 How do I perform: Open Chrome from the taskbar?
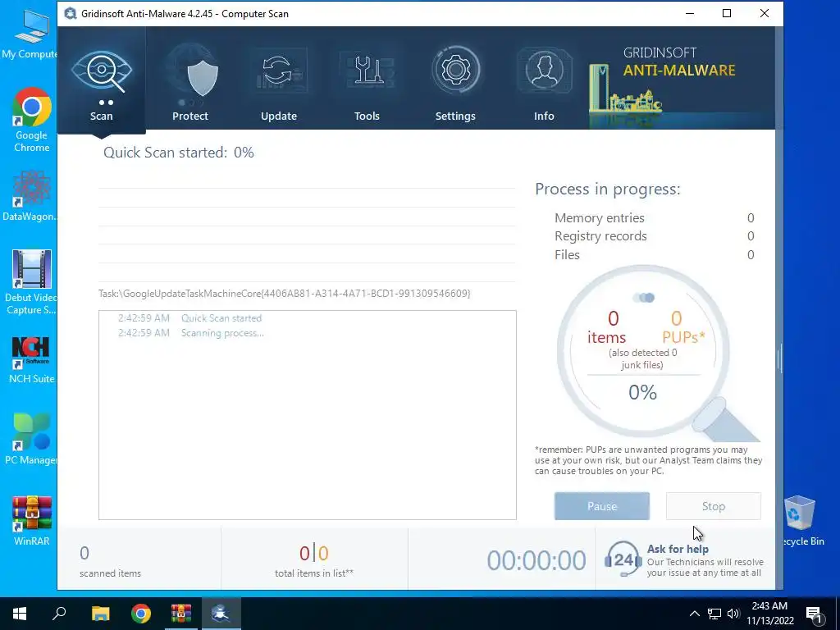coord(141,614)
